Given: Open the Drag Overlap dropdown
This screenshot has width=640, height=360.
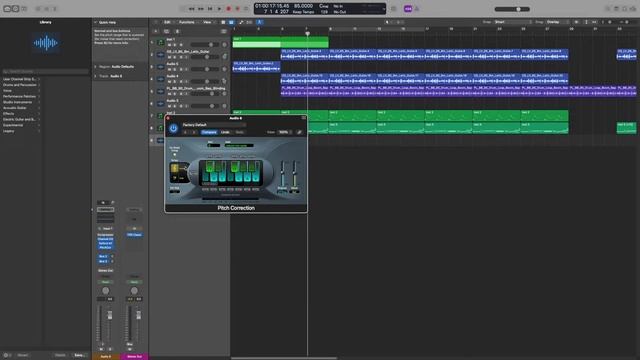Looking at the screenshot, I should (x=558, y=22).
